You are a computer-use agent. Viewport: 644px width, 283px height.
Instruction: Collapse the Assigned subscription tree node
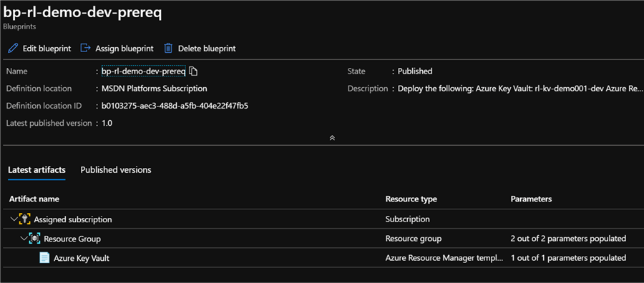[14, 219]
